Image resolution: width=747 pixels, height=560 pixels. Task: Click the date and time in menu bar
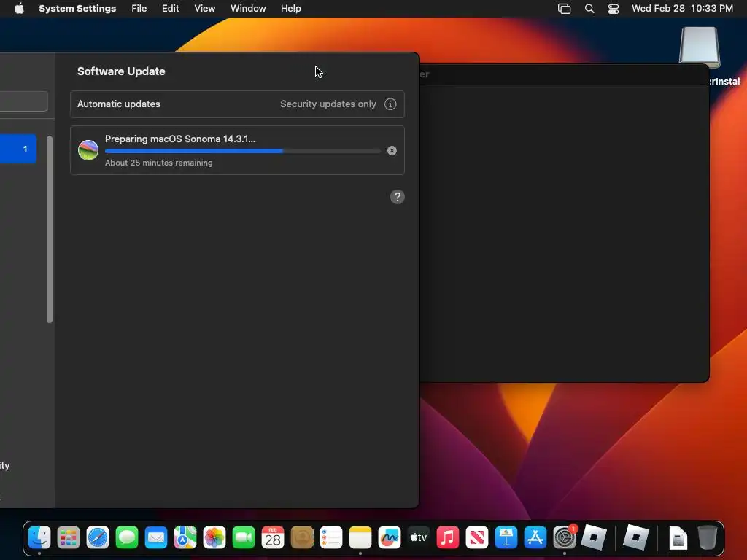[x=682, y=9]
